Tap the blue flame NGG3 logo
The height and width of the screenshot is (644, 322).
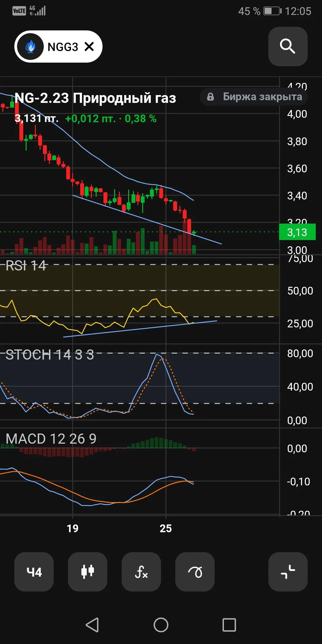pyautogui.click(x=31, y=47)
